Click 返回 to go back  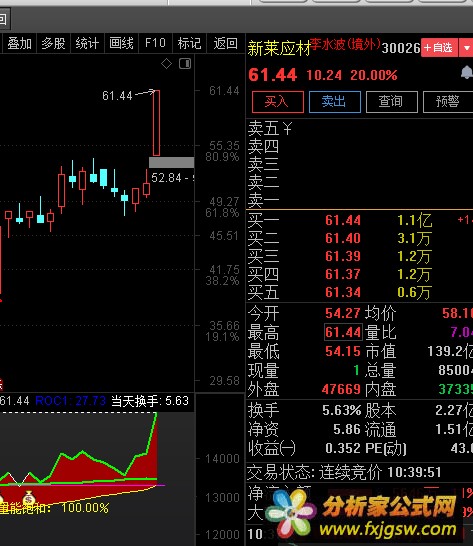tap(226, 44)
